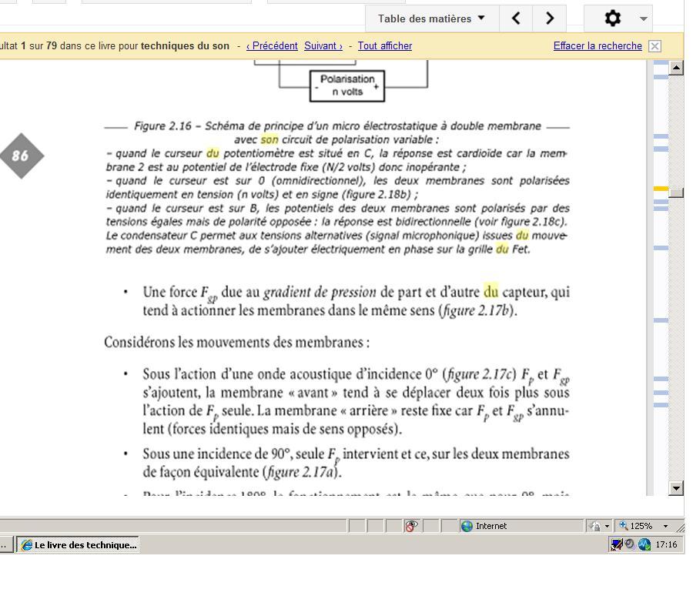The image size is (693, 616).
Task: Close the search results bar
Action: [654, 46]
